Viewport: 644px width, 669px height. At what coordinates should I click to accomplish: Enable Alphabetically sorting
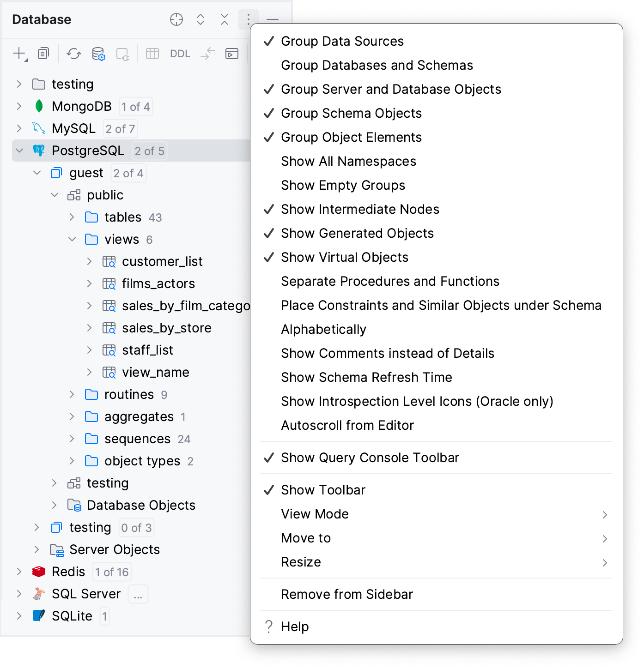324,329
